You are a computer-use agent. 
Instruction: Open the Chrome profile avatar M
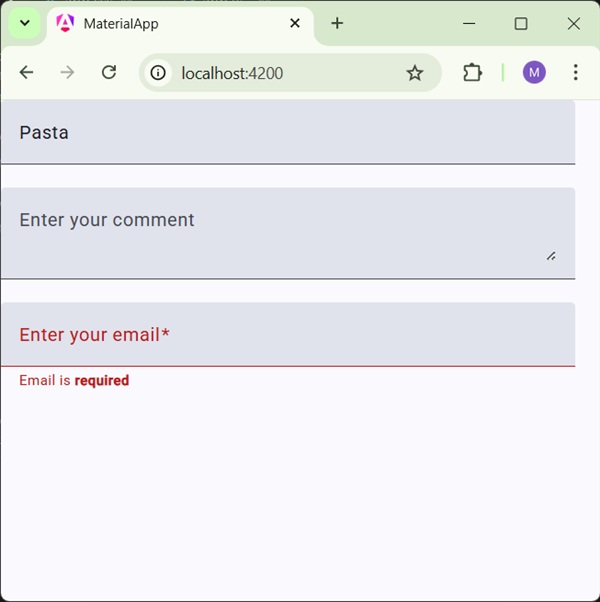534,72
